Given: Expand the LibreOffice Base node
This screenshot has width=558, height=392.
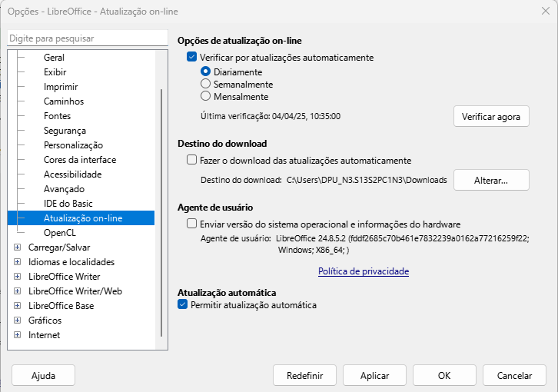Looking at the screenshot, I should (x=17, y=305).
